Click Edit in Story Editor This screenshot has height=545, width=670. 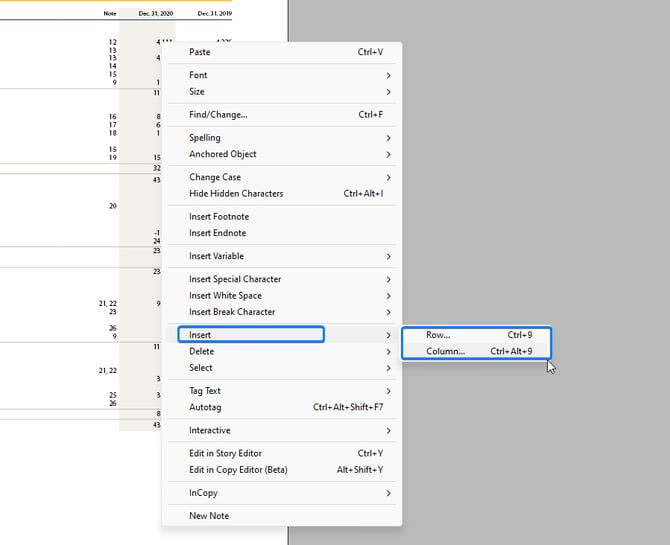225,453
